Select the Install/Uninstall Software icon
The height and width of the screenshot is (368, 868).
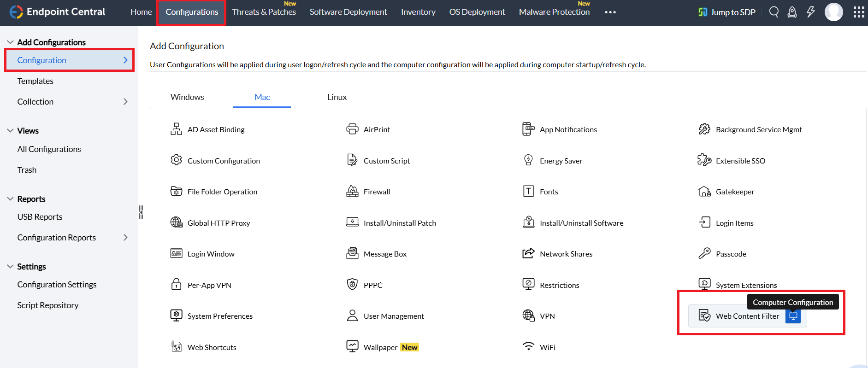[x=528, y=222]
